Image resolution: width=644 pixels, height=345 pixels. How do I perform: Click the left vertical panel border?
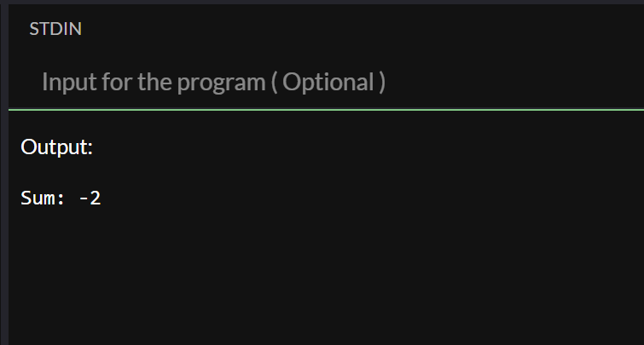(x=4, y=172)
